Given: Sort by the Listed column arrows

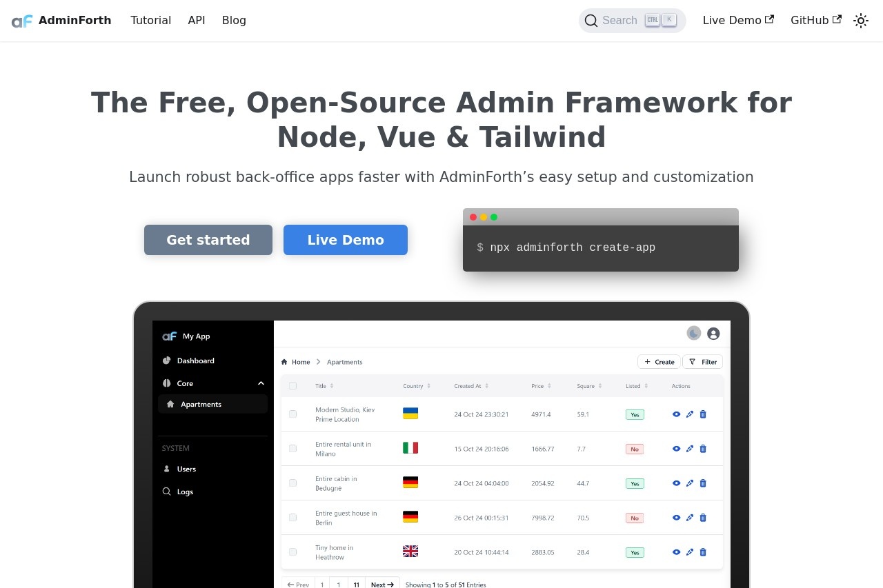Looking at the screenshot, I should click(646, 386).
